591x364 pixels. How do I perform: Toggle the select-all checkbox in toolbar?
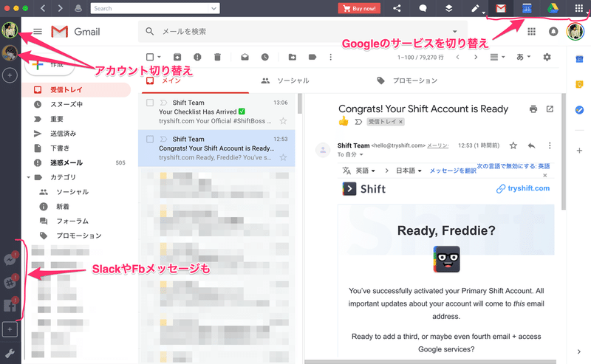point(150,57)
